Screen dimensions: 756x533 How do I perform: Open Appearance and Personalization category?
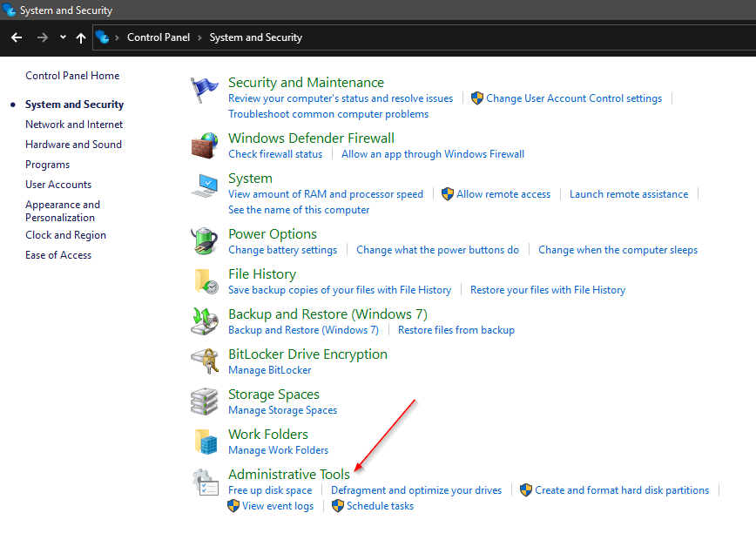(x=63, y=211)
